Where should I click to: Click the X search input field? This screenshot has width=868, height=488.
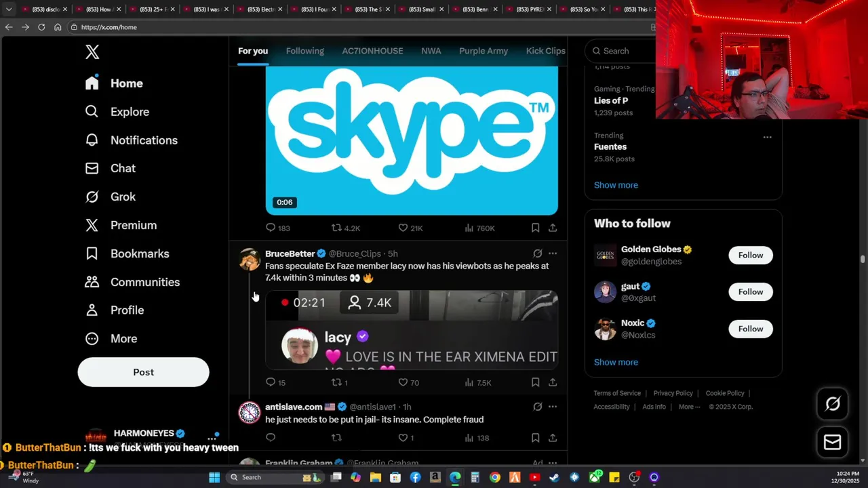tap(620, 51)
